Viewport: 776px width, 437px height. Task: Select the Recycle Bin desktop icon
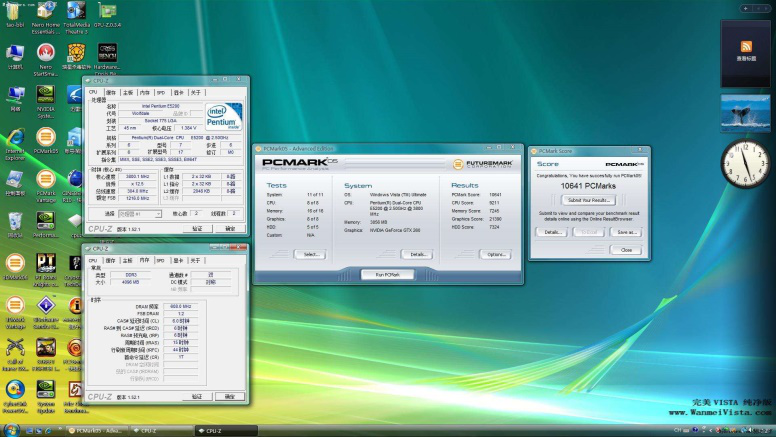point(15,225)
